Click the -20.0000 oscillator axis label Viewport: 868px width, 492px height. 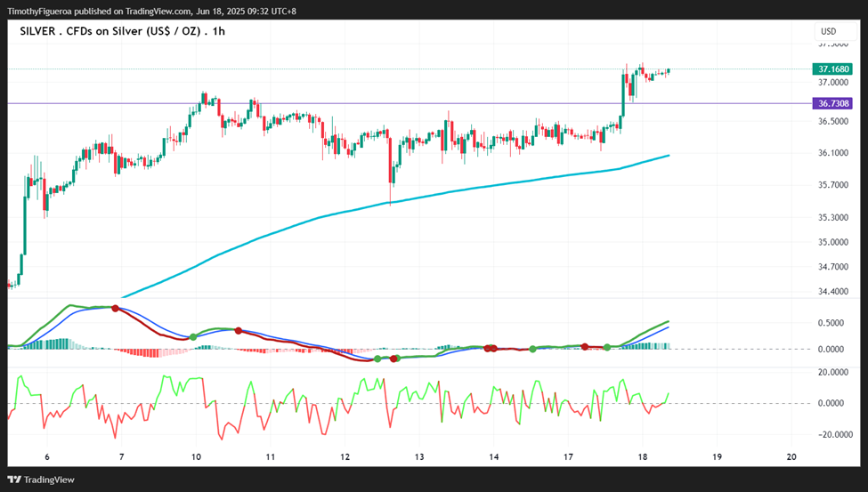tap(833, 434)
